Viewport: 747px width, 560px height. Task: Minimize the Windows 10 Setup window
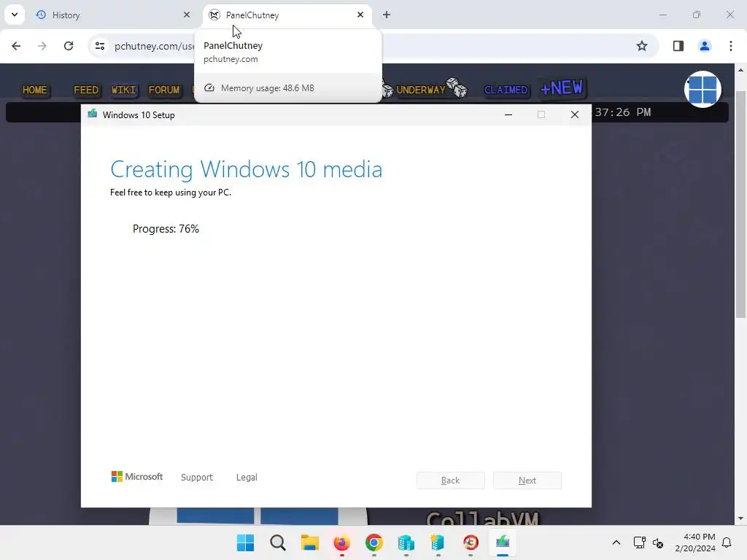[508, 114]
